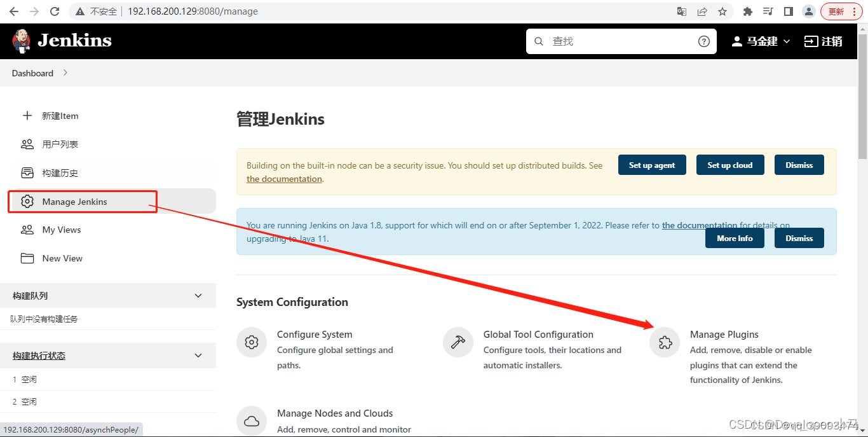
Task: Click the 管理Jenkins page heading
Action: (280, 119)
